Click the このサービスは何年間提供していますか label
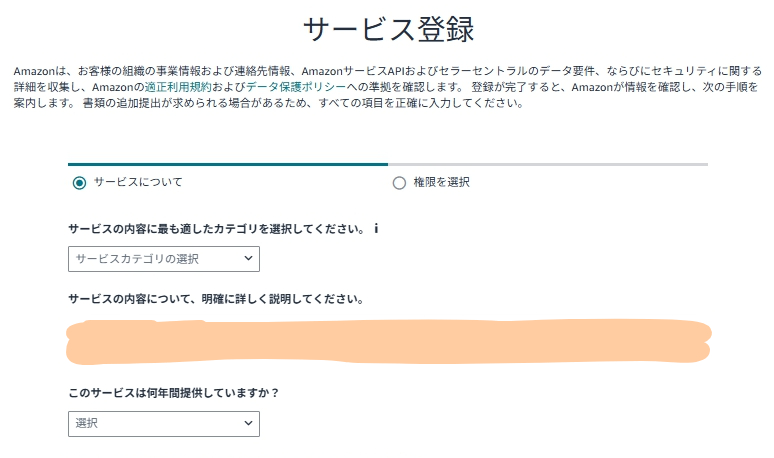 [173, 392]
